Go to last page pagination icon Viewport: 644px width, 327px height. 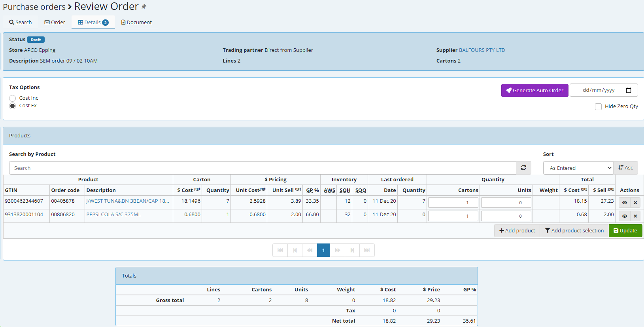[367, 250]
